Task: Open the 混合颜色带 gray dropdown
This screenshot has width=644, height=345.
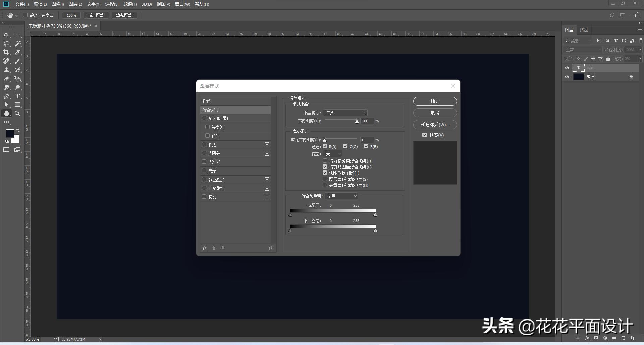Action: click(x=341, y=196)
